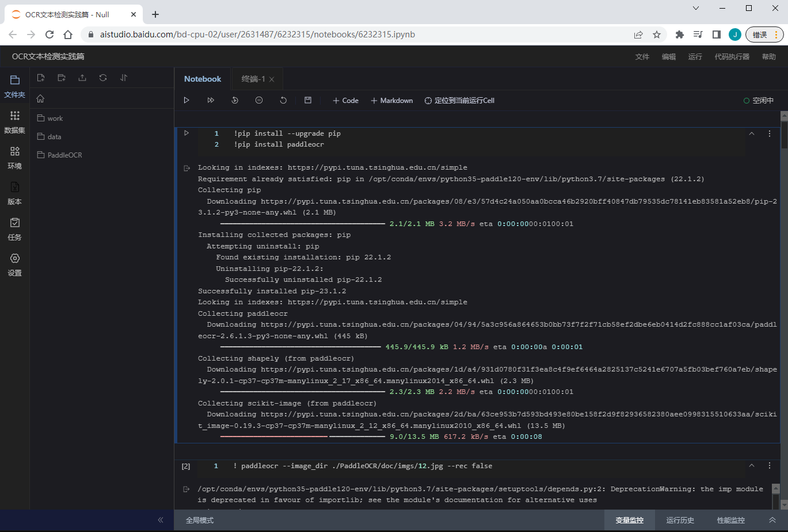The width and height of the screenshot is (788, 532).
Task: Restart the kernel with circular arrow
Action: (x=283, y=100)
